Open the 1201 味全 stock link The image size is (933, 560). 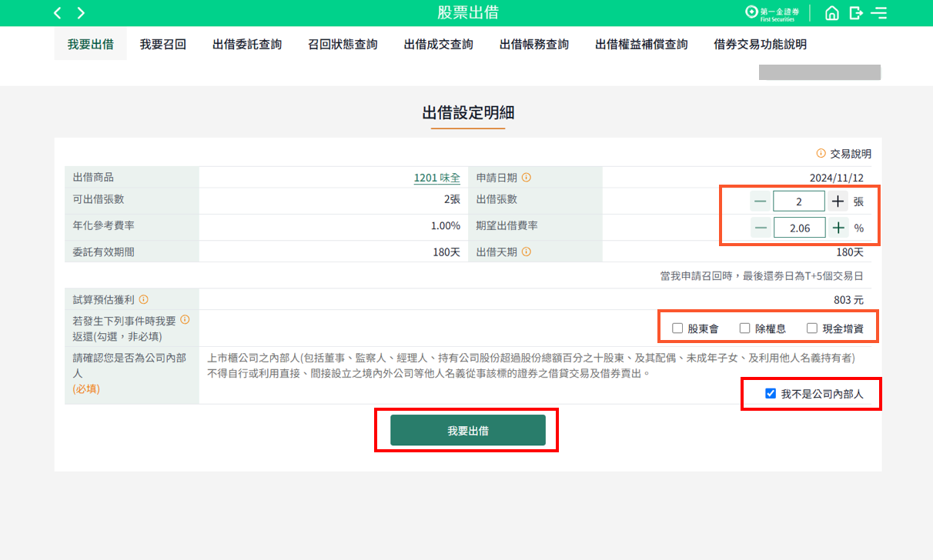click(436, 178)
